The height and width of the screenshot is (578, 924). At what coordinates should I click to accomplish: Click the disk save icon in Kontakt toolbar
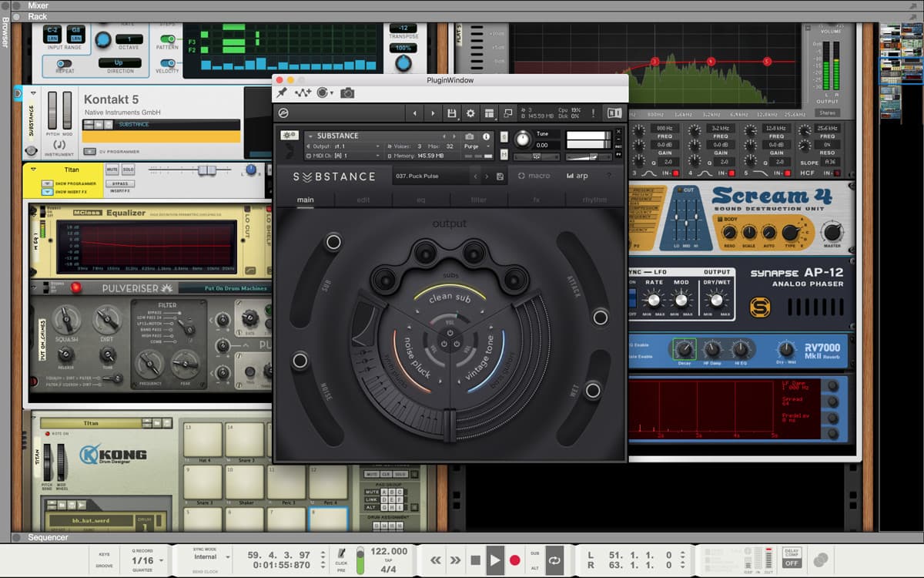[x=453, y=113]
